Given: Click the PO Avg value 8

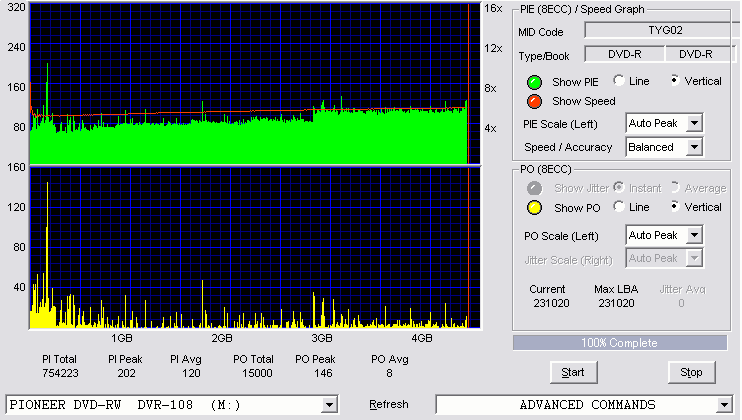Looking at the screenshot, I should 389,373.
